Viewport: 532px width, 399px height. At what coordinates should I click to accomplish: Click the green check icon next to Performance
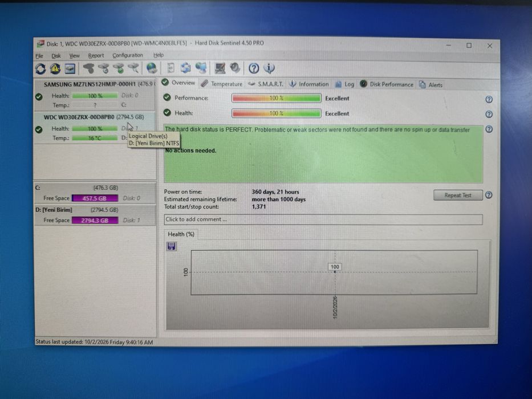[167, 97]
